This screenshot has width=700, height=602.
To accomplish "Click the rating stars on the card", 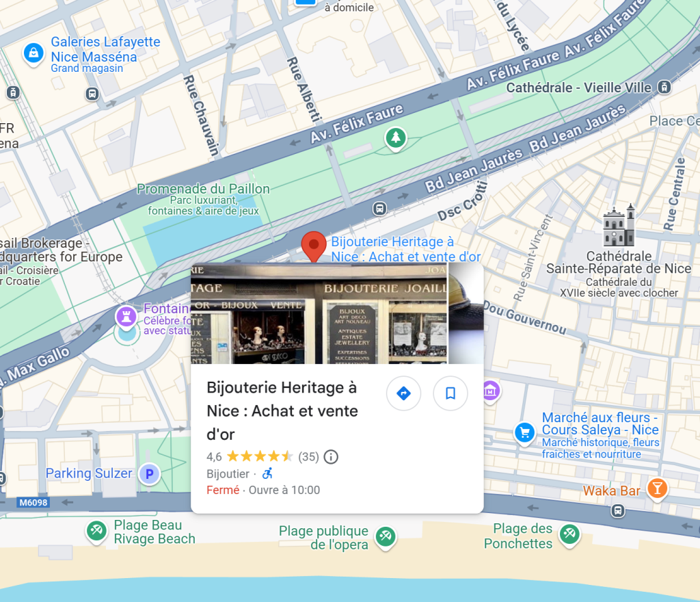I will point(260,456).
